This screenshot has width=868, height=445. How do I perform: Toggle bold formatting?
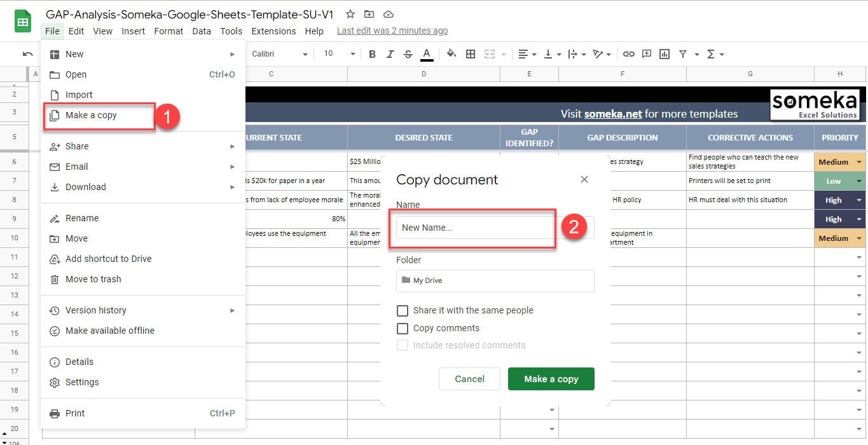pyautogui.click(x=373, y=54)
